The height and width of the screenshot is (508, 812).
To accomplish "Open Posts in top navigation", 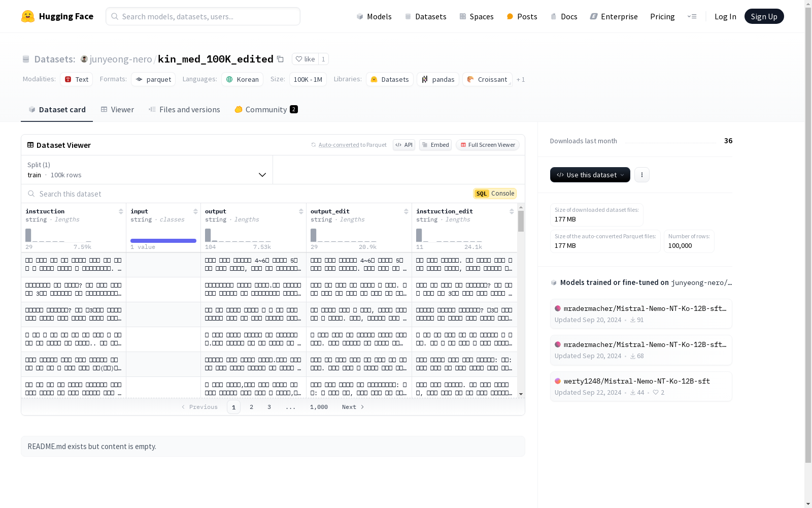I will coord(522,16).
